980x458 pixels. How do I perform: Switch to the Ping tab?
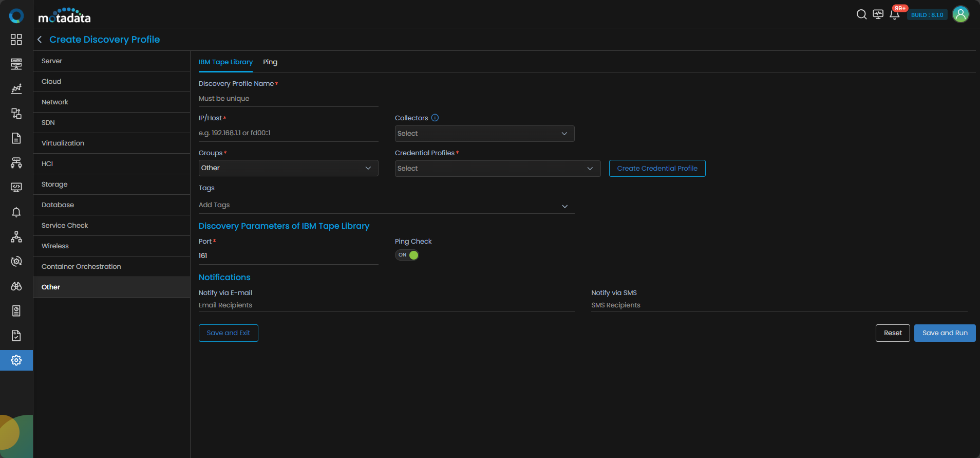click(270, 62)
